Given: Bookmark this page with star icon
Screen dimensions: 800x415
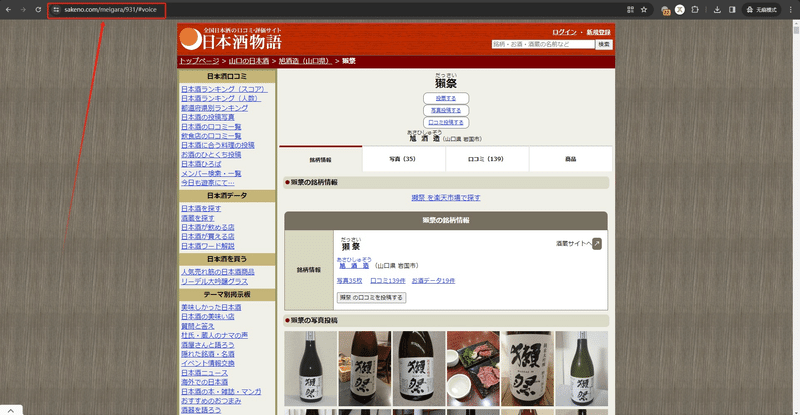Looking at the screenshot, I should tap(644, 10).
